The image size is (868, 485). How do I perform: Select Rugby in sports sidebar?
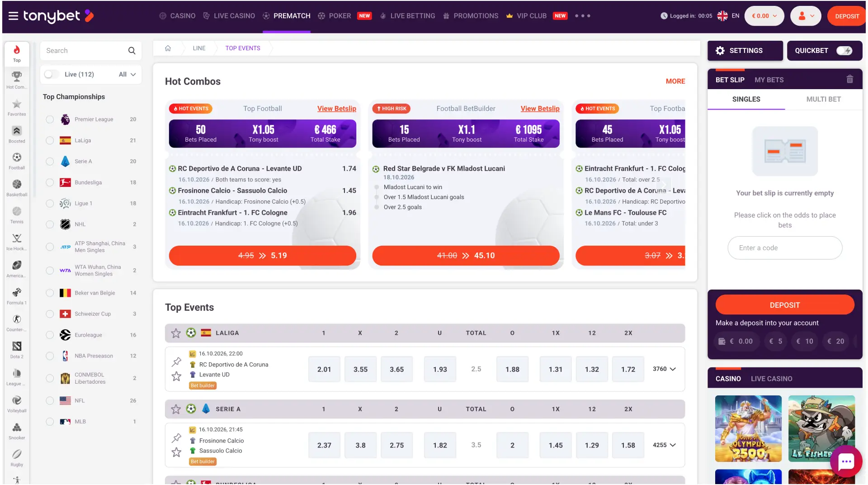(x=17, y=457)
